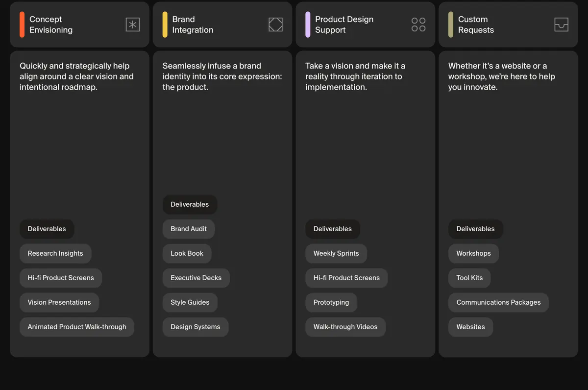Click Deliverables tag under Custom Requests
The image size is (588, 390).
point(475,229)
